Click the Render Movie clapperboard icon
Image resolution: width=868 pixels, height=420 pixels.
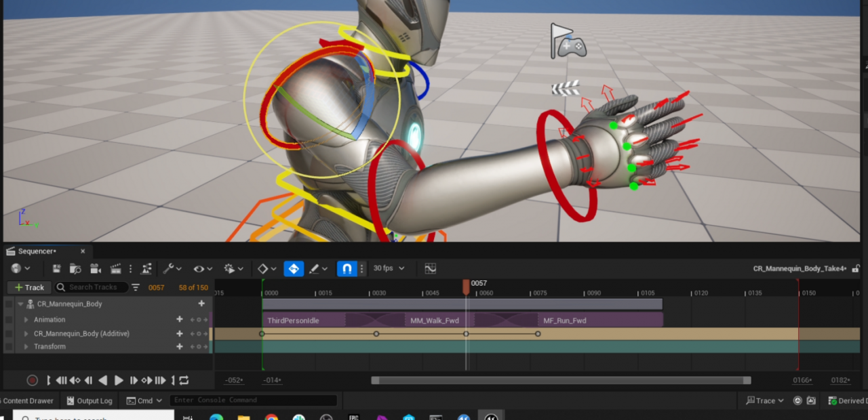pyautogui.click(x=115, y=269)
